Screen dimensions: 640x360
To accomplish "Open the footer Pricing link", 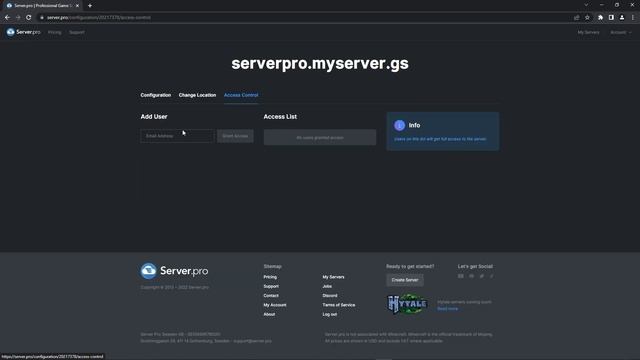I will [270, 277].
